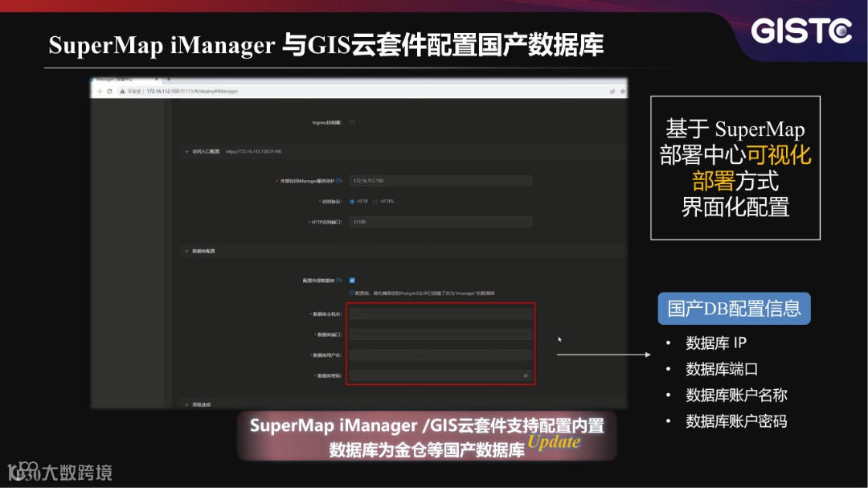Select the HTTP protocol radio button

[352, 202]
